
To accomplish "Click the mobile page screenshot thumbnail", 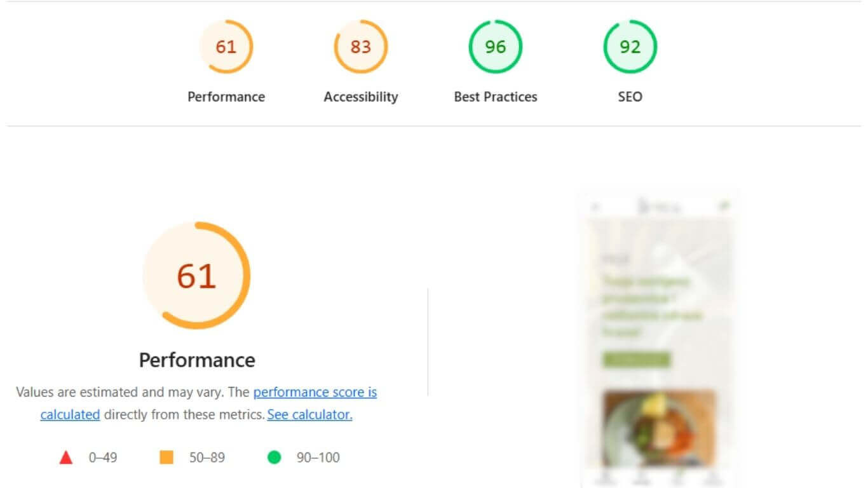I will click(x=658, y=330).
